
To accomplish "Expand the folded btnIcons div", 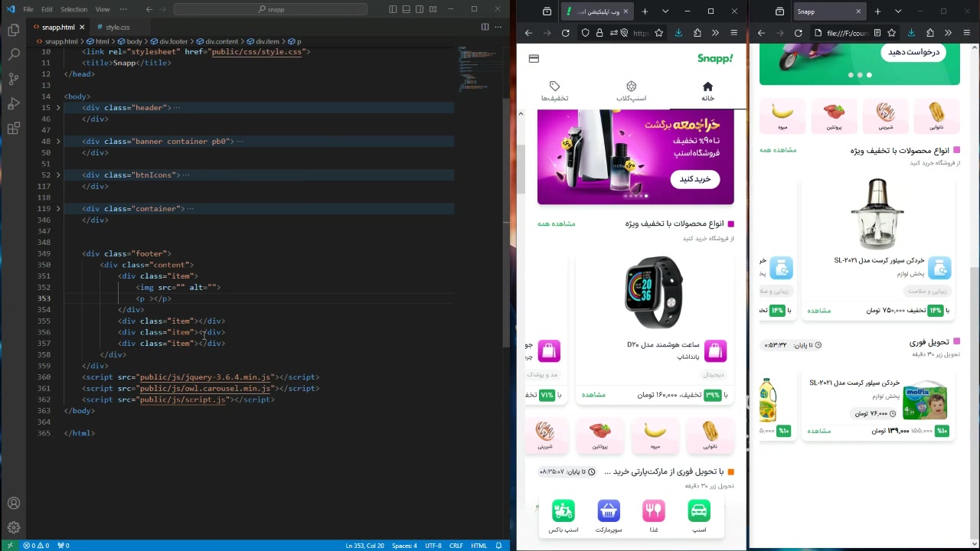I will tap(58, 175).
